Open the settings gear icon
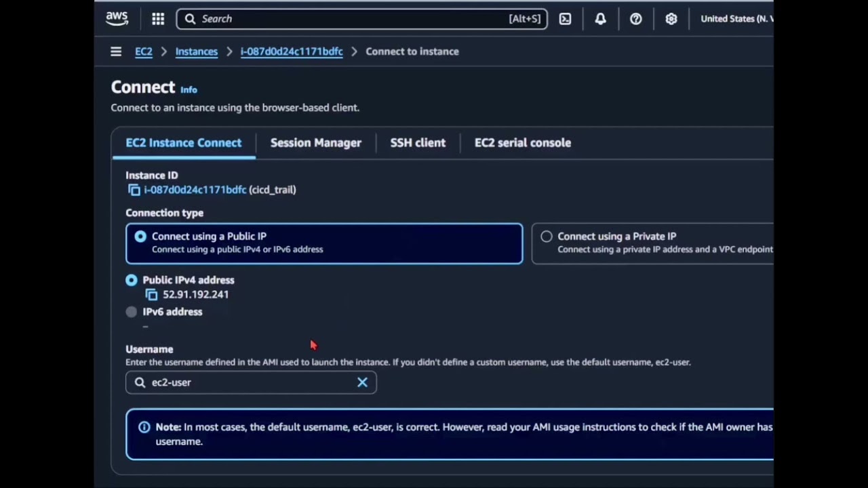Viewport: 868px width, 488px height. [x=671, y=19]
